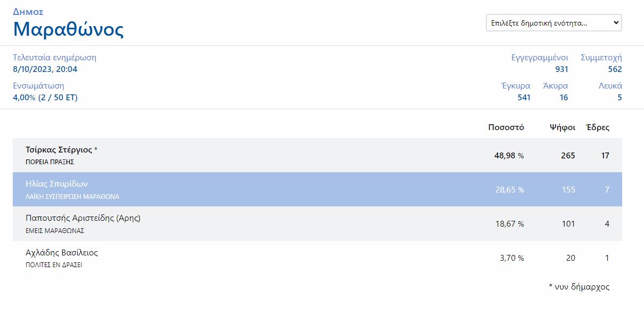Viewport: 644px width, 329px height.
Task: Select the Τσίρκας Στέργιος candidate row
Action: point(317,155)
